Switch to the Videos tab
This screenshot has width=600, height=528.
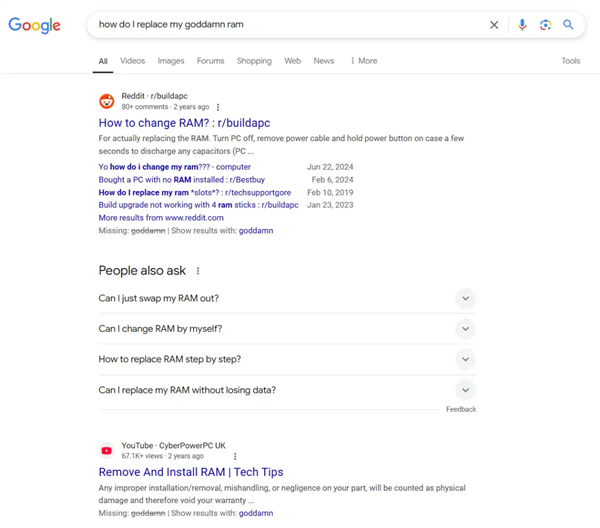132,61
